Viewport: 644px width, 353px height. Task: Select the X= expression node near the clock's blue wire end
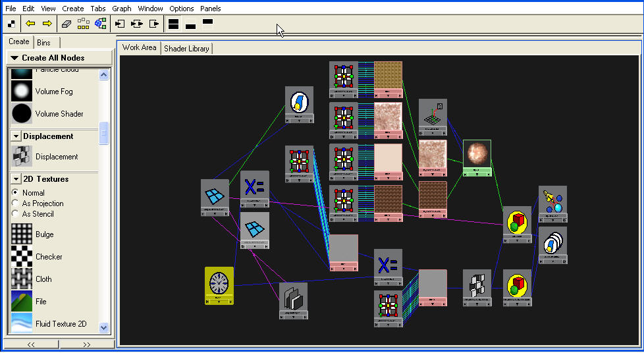click(388, 267)
